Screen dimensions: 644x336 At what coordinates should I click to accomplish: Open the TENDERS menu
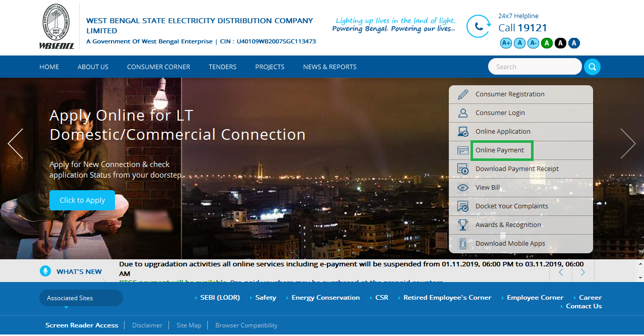[x=222, y=67]
